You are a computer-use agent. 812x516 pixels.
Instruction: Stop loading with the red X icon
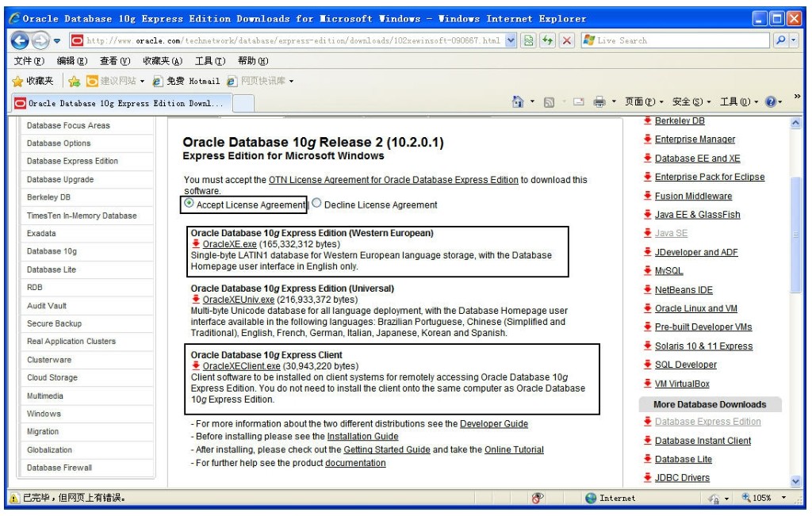(567, 40)
